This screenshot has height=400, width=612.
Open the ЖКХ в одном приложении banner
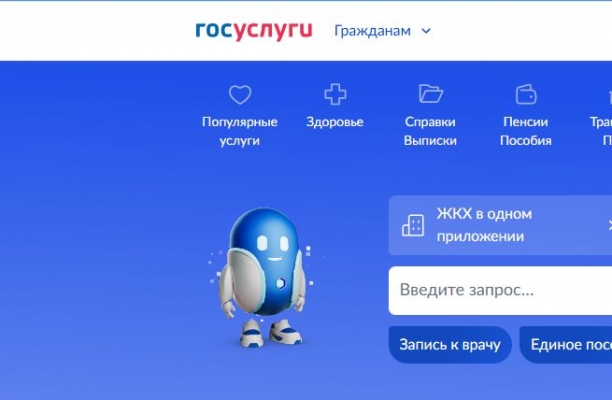pos(500,225)
